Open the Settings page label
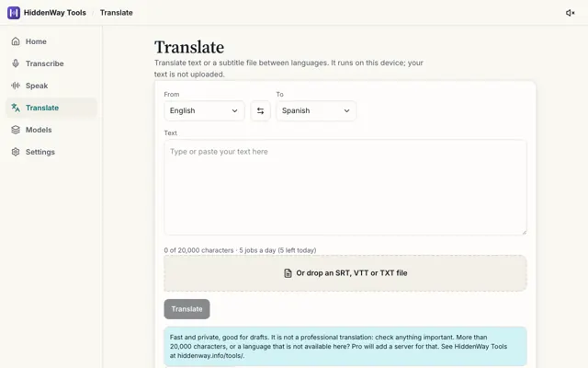 (40, 152)
